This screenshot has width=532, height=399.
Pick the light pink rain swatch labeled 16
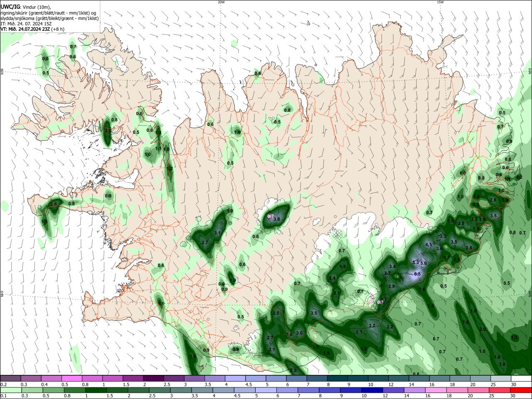(x=436, y=390)
